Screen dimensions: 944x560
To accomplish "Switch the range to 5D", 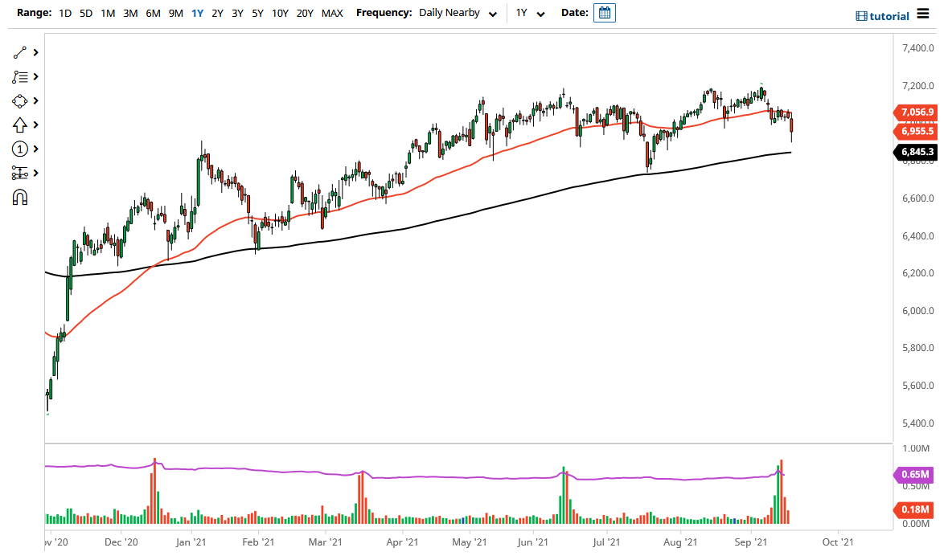I will click(x=85, y=13).
